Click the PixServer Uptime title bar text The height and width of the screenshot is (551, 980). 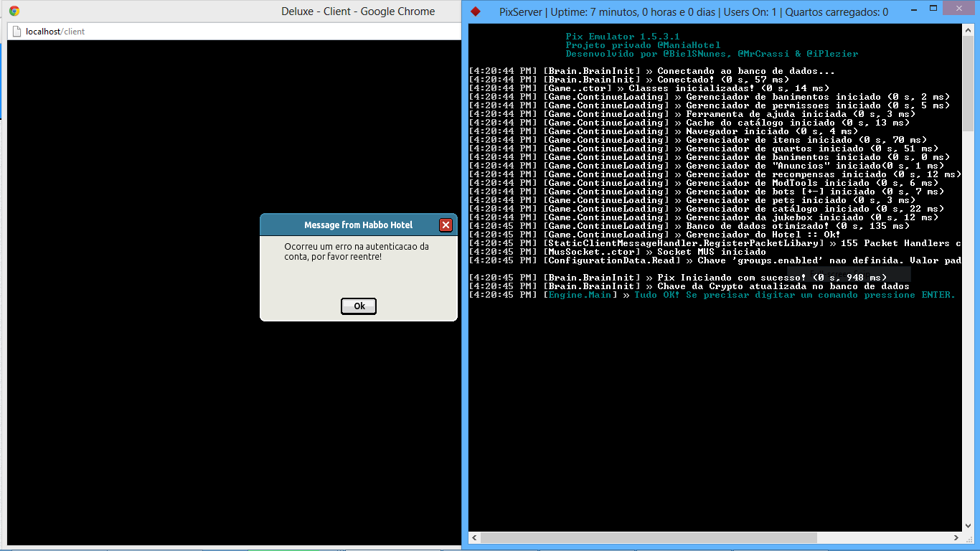pyautogui.click(x=694, y=11)
